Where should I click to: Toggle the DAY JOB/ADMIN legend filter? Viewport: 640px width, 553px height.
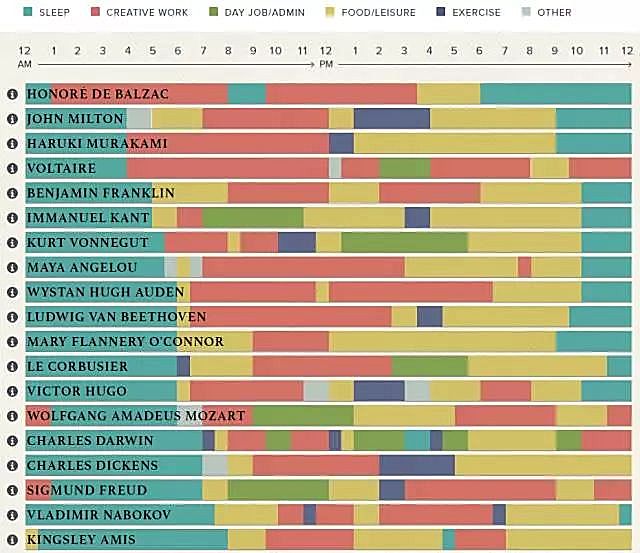tap(257, 12)
